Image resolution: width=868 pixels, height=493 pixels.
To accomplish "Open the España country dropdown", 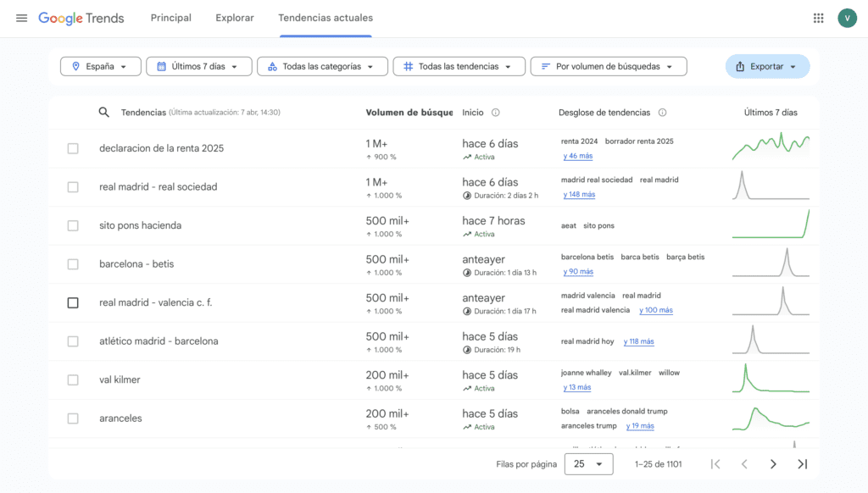I will pyautogui.click(x=101, y=66).
